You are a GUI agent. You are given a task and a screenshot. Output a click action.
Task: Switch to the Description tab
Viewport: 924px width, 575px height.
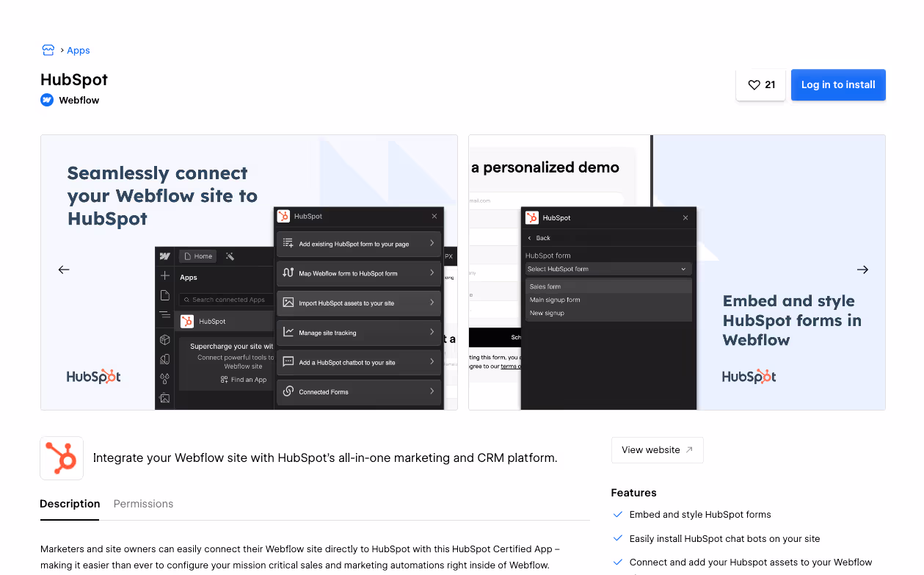(70, 504)
